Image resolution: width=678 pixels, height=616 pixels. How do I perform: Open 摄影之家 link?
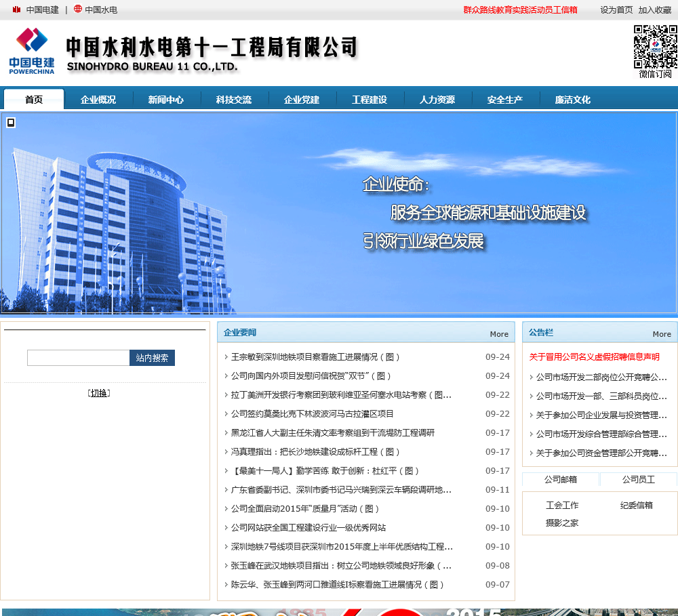(562, 523)
